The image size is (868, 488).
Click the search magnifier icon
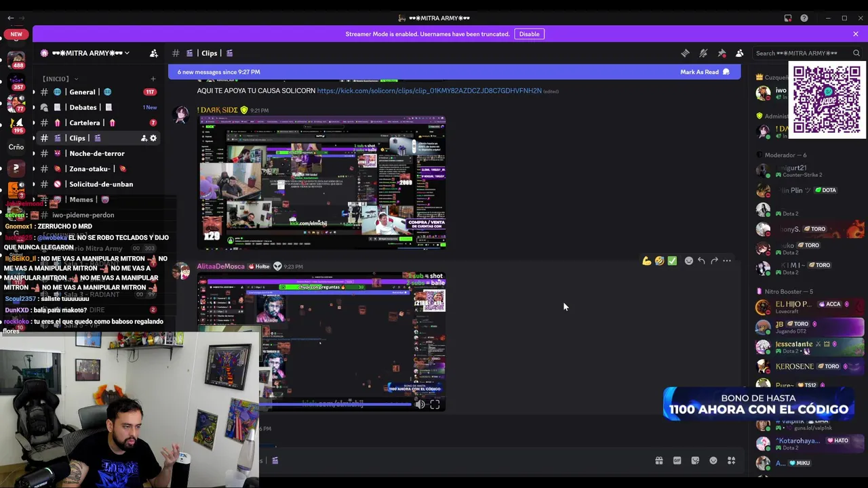(x=856, y=53)
